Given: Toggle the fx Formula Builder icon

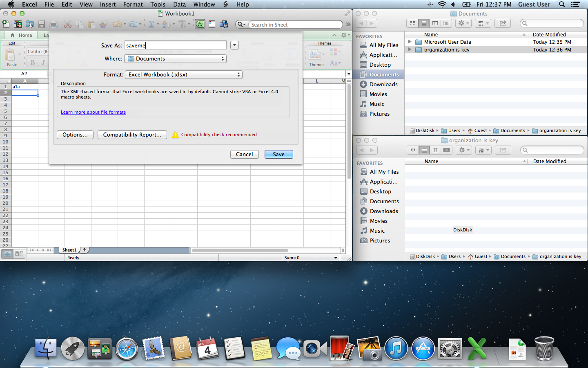Looking at the screenshot, I should click(x=200, y=25).
